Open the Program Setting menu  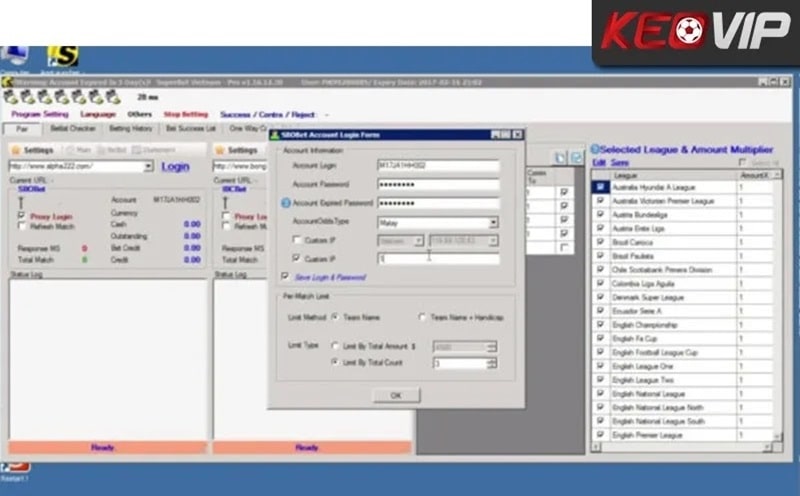click(x=40, y=115)
